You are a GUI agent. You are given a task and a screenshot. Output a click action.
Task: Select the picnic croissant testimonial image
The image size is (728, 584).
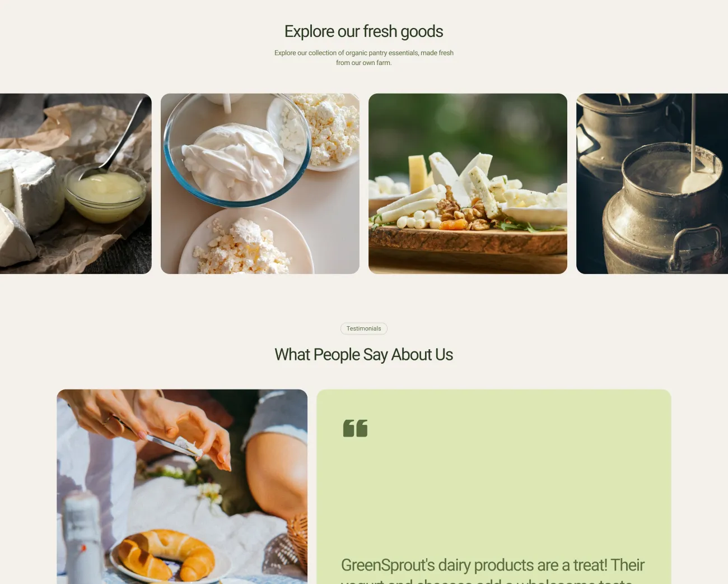click(x=182, y=486)
